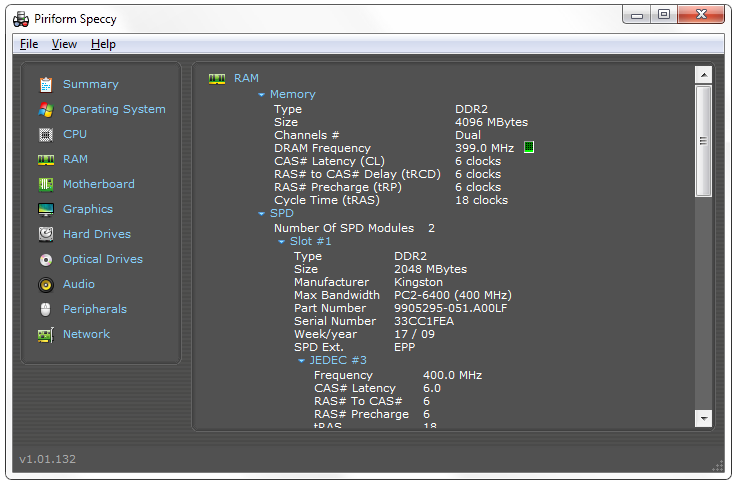Collapse the Memory section arrow
Screen dimensions: 733x483
tap(261, 95)
